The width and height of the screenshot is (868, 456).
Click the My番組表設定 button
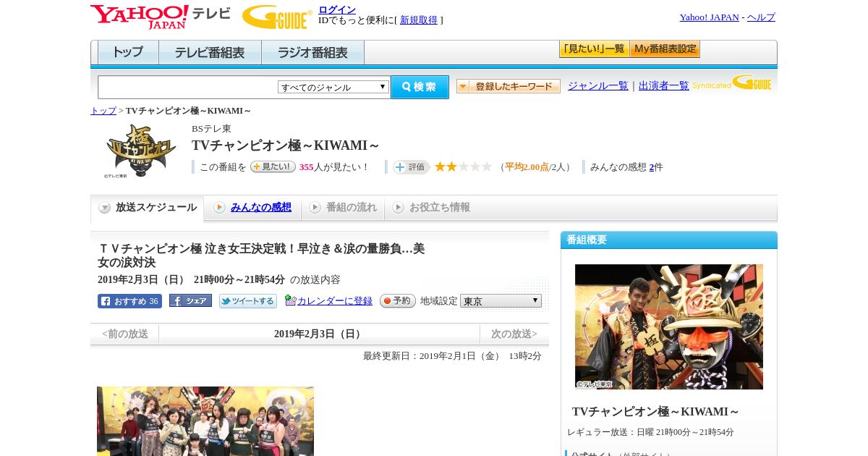click(x=665, y=49)
